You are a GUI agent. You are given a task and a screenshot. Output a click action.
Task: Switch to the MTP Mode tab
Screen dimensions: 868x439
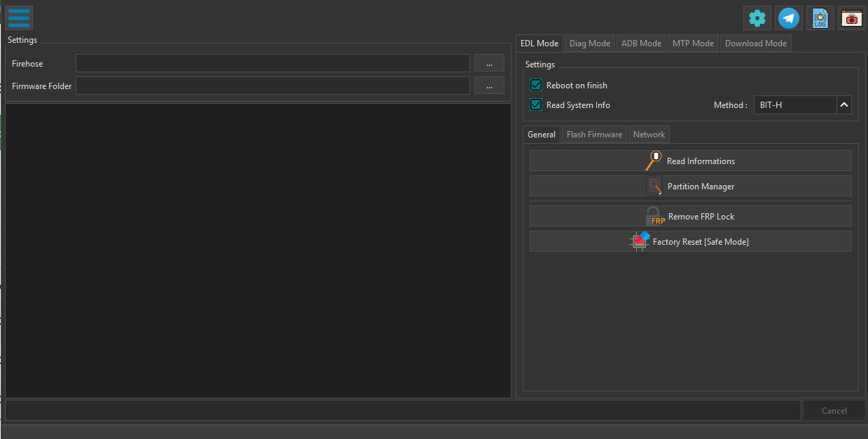coord(693,43)
